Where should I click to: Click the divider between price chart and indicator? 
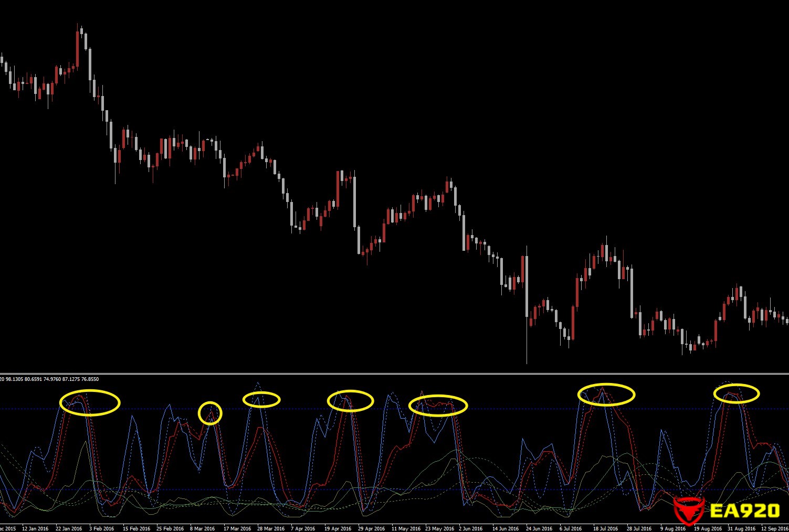tap(394, 373)
